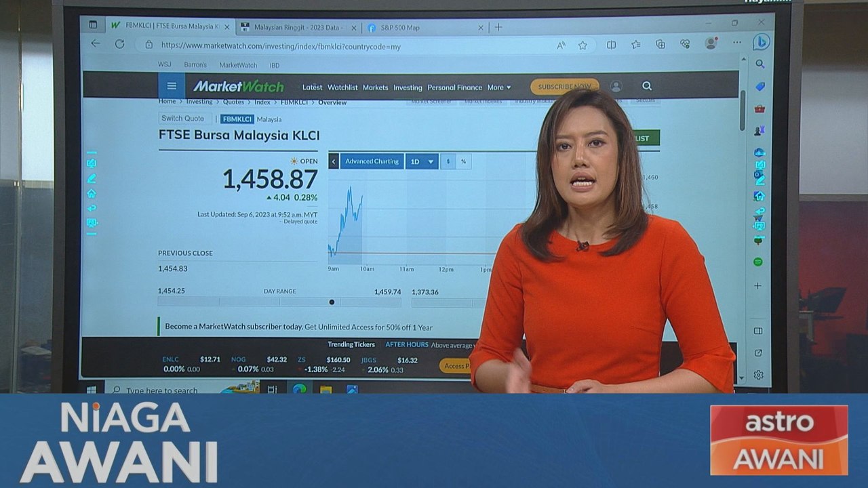Close the S&P 500 Map tab
The width and height of the screenshot is (868, 488).
pyautogui.click(x=481, y=28)
